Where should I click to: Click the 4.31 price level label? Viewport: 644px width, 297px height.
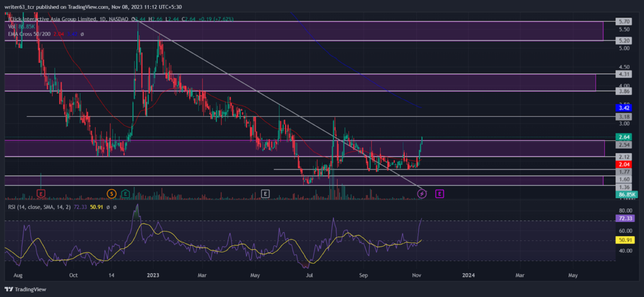pyautogui.click(x=625, y=74)
